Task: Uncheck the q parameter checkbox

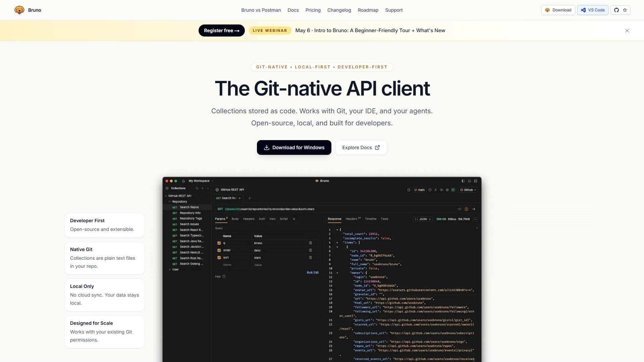Action: tap(219, 243)
